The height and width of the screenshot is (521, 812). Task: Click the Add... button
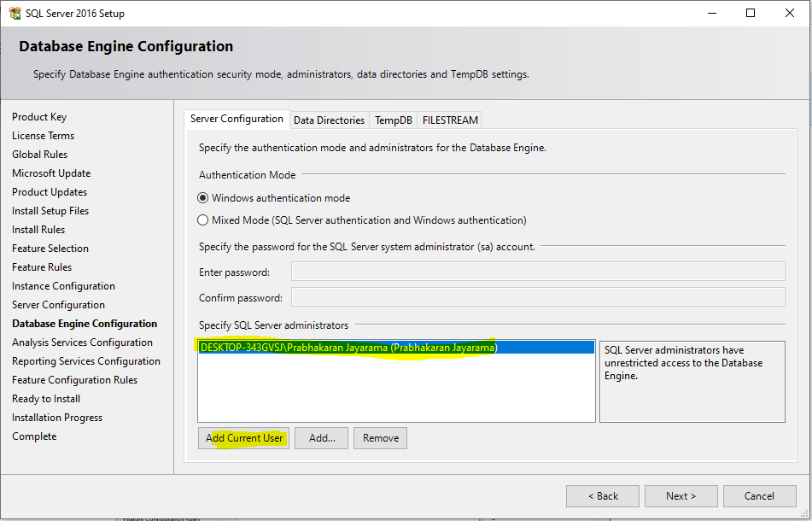(x=322, y=438)
